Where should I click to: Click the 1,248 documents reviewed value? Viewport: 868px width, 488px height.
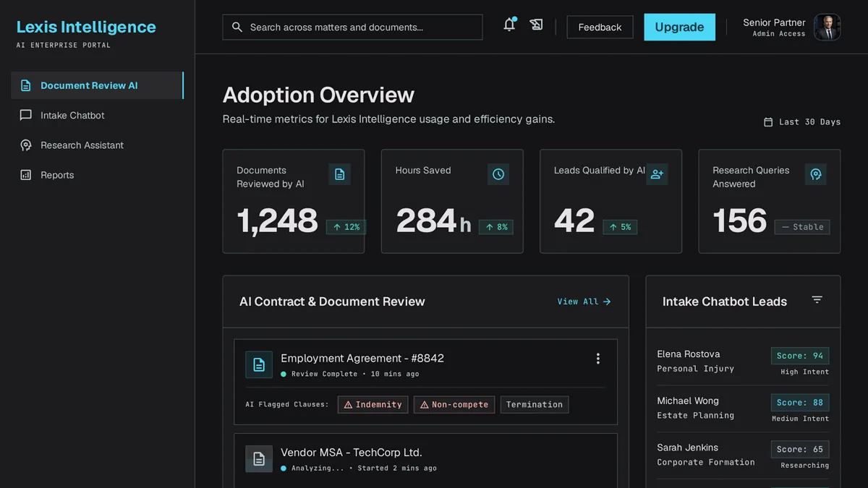tap(278, 221)
